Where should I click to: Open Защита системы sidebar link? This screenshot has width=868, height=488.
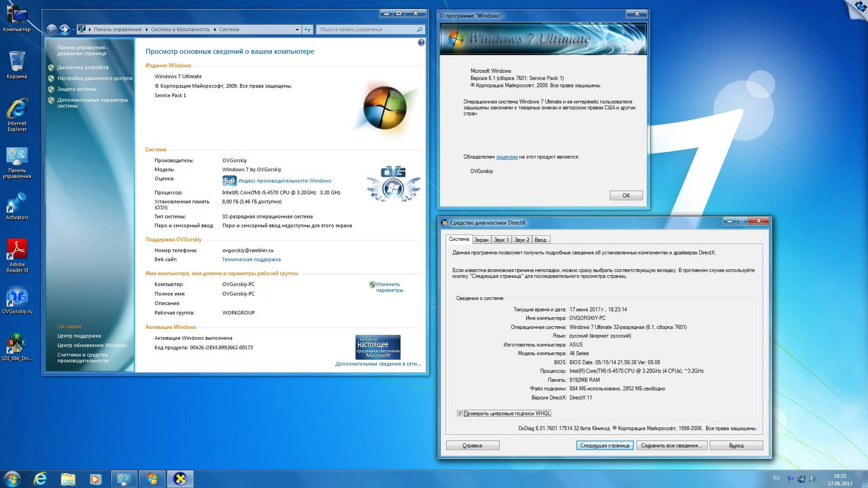[x=77, y=89]
